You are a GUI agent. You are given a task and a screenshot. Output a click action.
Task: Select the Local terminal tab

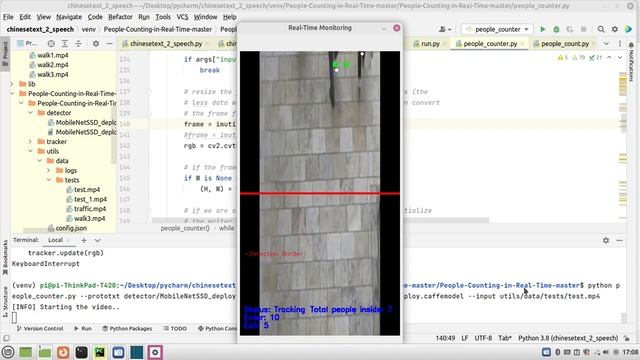tap(56, 240)
